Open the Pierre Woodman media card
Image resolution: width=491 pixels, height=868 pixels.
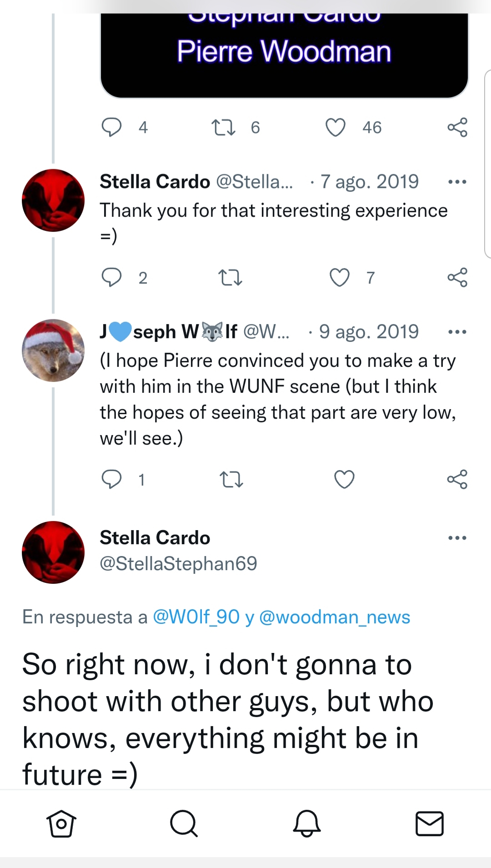coord(284,52)
